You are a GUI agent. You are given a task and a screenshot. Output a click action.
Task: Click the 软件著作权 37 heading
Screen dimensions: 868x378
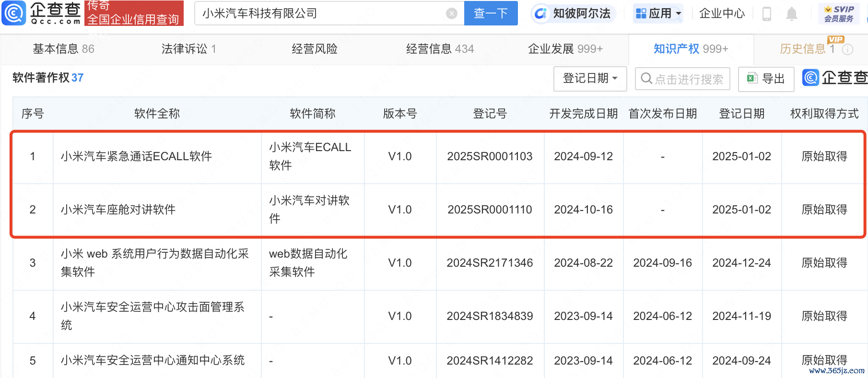[x=48, y=78]
